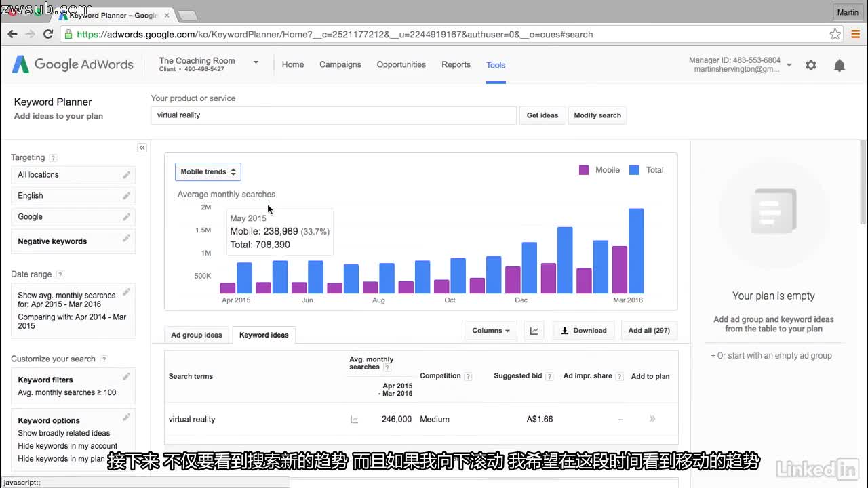Open Suggested bid column help icon
The height and width of the screenshot is (488, 868).
549,376
